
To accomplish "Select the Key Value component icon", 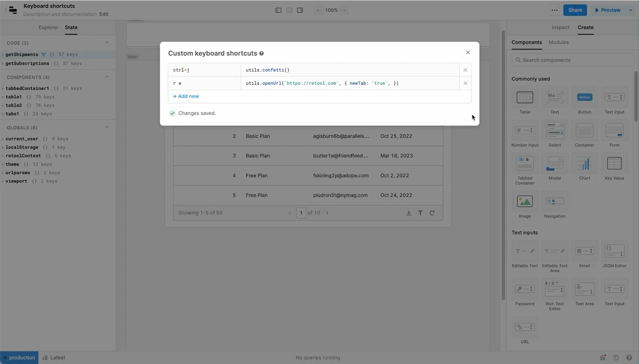I will (614, 164).
